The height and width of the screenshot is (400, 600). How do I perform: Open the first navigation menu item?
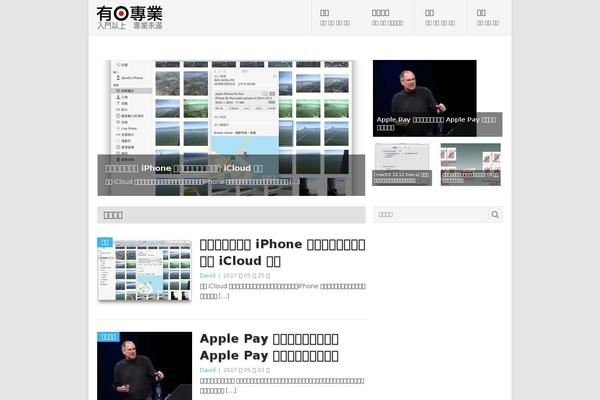[335, 18]
